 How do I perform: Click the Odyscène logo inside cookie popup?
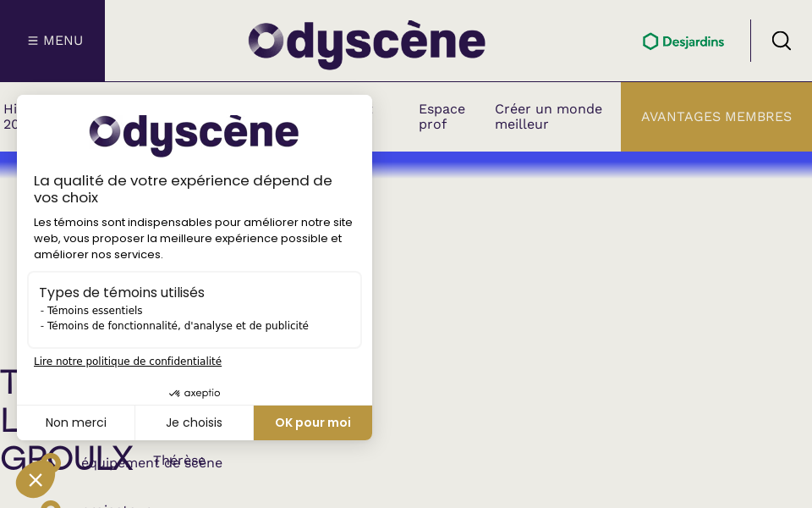[x=194, y=135]
